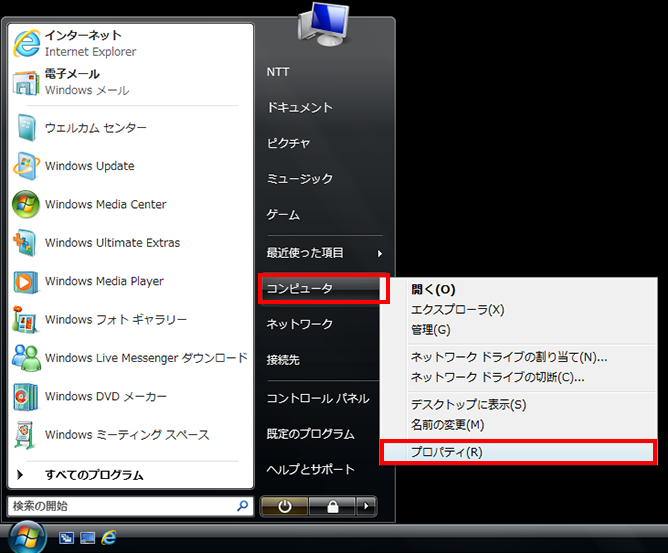668x553 pixels.
Task: Expand the shutdown options arrow
Action: pos(366,506)
